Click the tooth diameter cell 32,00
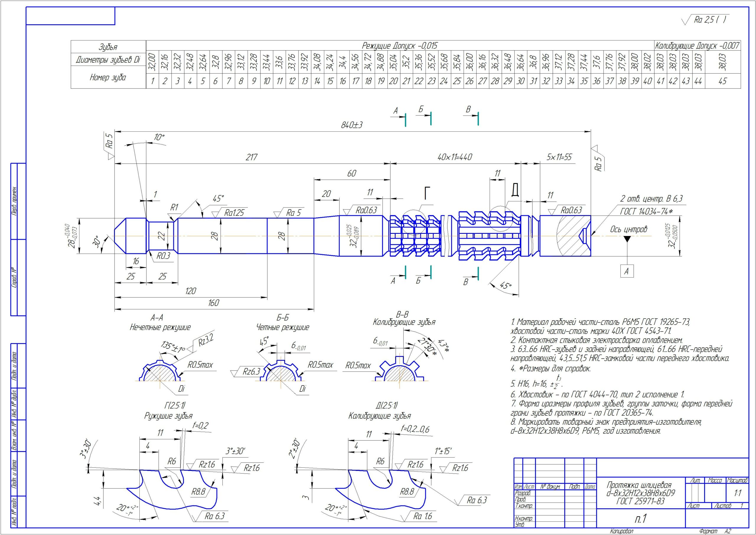 [152, 62]
